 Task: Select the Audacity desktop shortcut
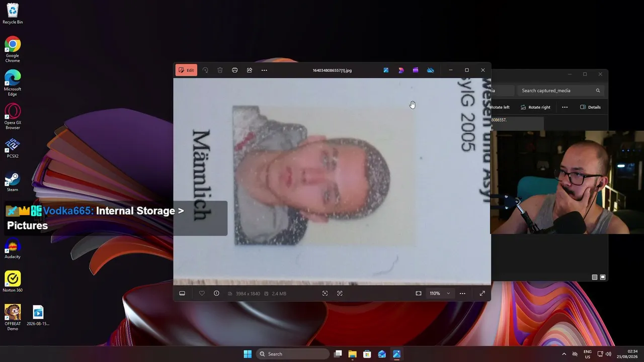tap(13, 249)
